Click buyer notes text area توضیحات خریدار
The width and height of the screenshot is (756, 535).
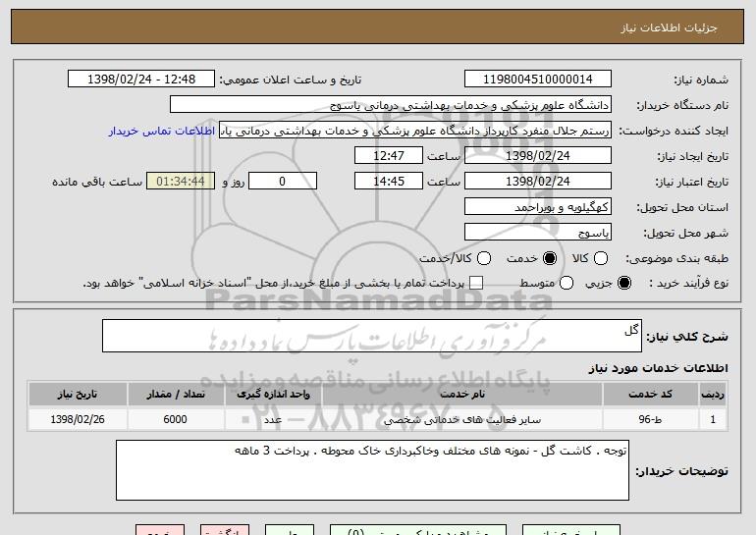coord(372,470)
